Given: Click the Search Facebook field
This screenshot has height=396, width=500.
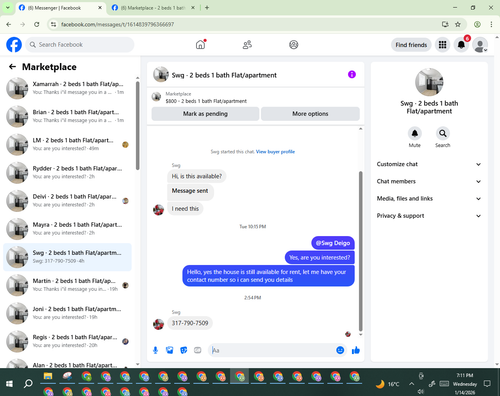Looking at the screenshot, I should click(80, 45).
